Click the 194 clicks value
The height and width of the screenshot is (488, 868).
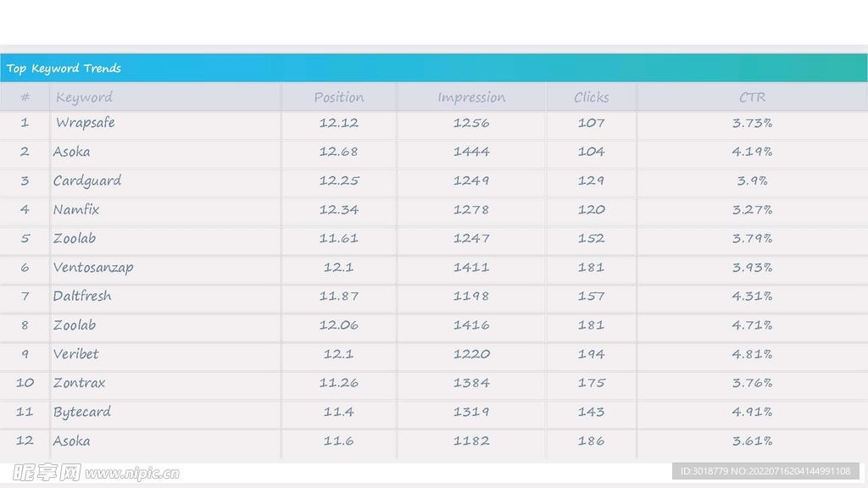pyautogui.click(x=591, y=354)
